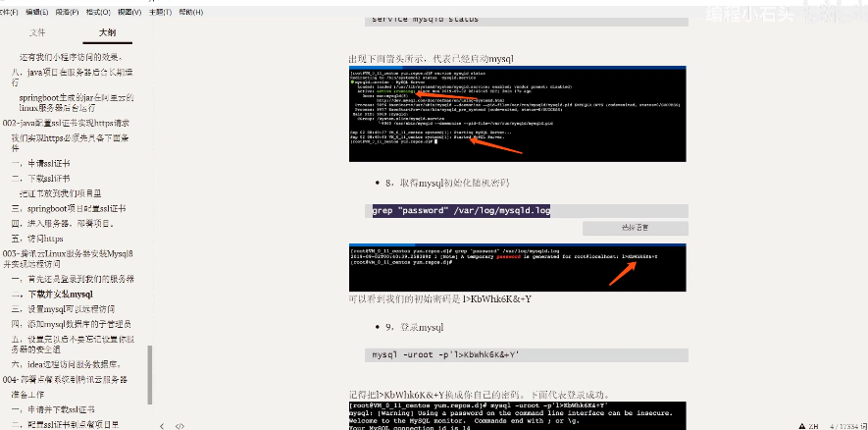Go to 二，配置ssl证书到点餐项目里
This screenshot has width=868, height=430.
[x=66, y=425]
